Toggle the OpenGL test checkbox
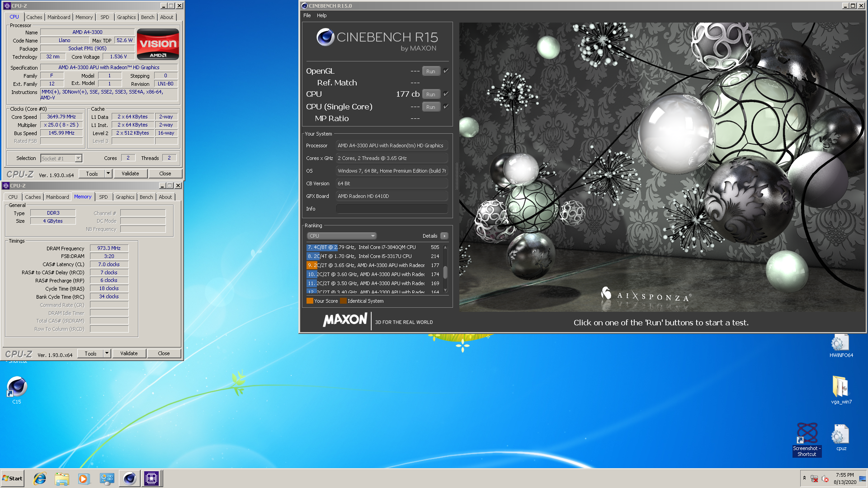 click(x=446, y=70)
